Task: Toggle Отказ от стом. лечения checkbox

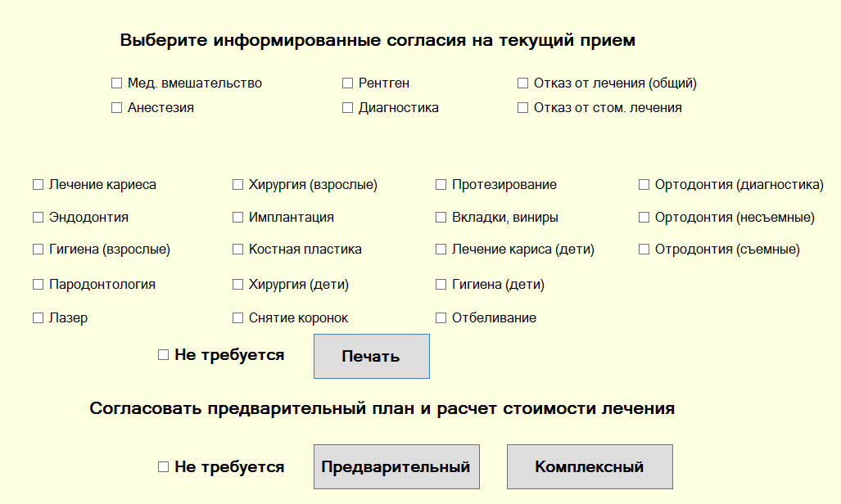Action: coord(522,108)
